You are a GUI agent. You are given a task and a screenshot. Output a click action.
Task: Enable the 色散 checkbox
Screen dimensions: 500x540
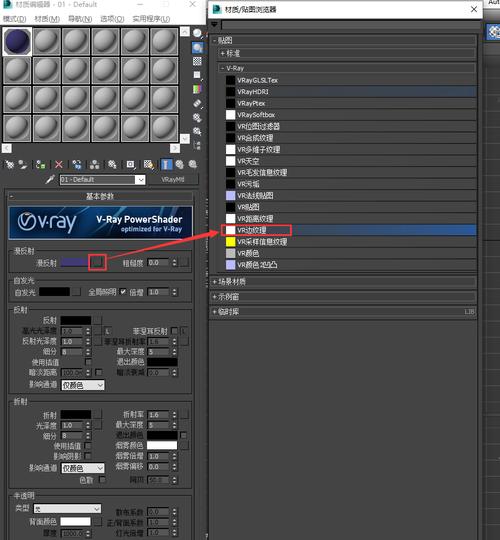point(102,479)
